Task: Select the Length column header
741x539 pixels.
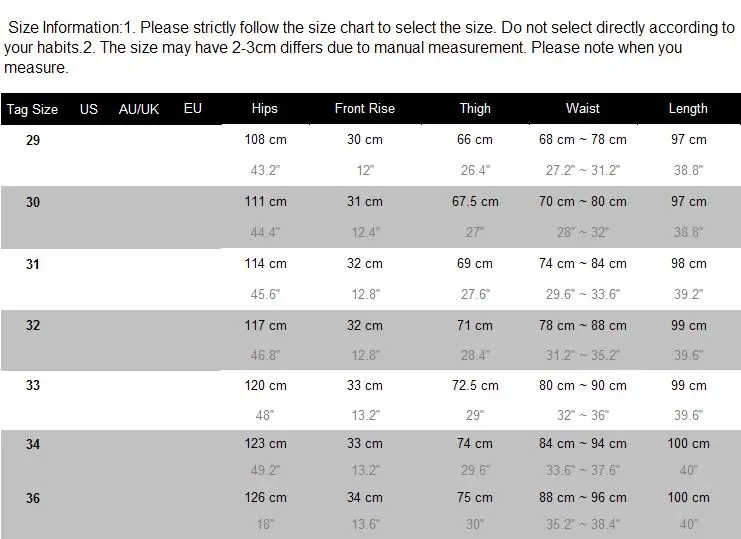Action: pyautogui.click(x=688, y=109)
